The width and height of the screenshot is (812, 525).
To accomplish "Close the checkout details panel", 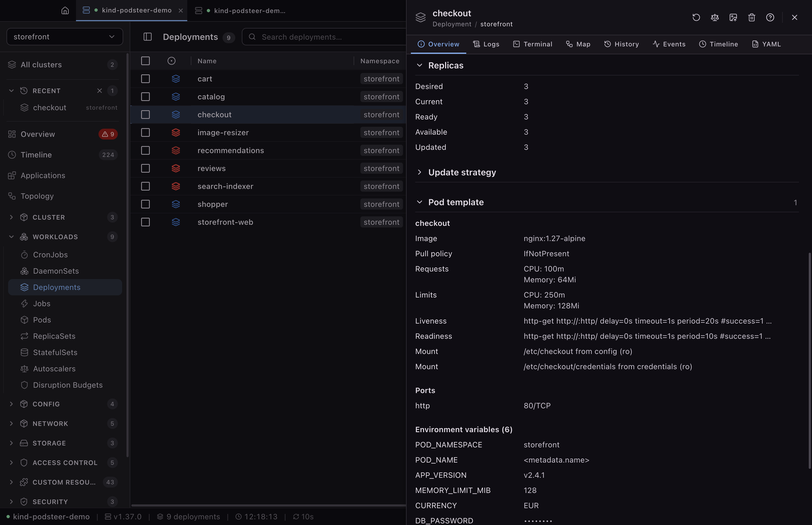I will point(794,17).
